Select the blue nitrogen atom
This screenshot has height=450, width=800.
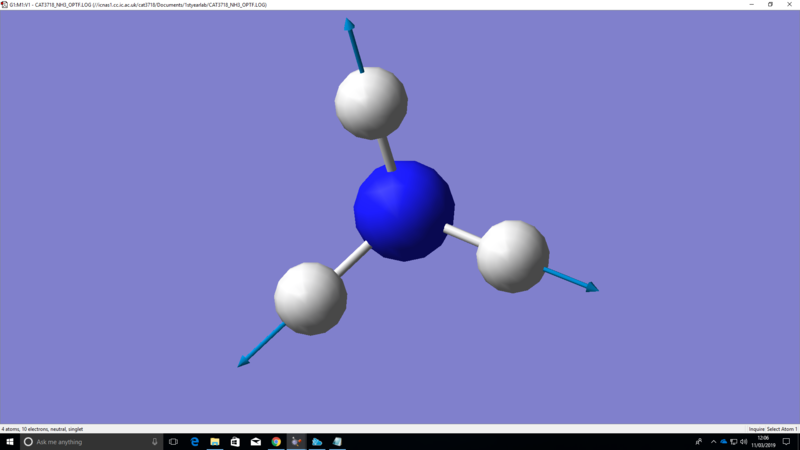click(x=404, y=211)
